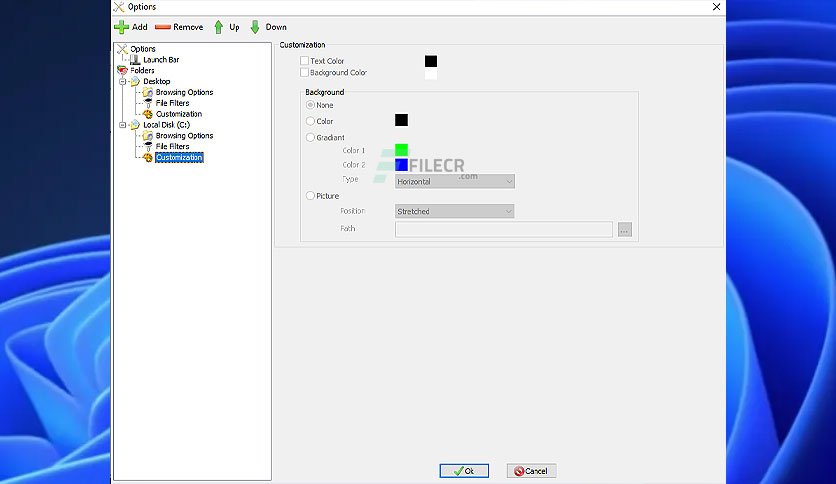The height and width of the screenshot is (484, 836).
Task: Pick the white Background Color swatch
Action: point(431,74)
